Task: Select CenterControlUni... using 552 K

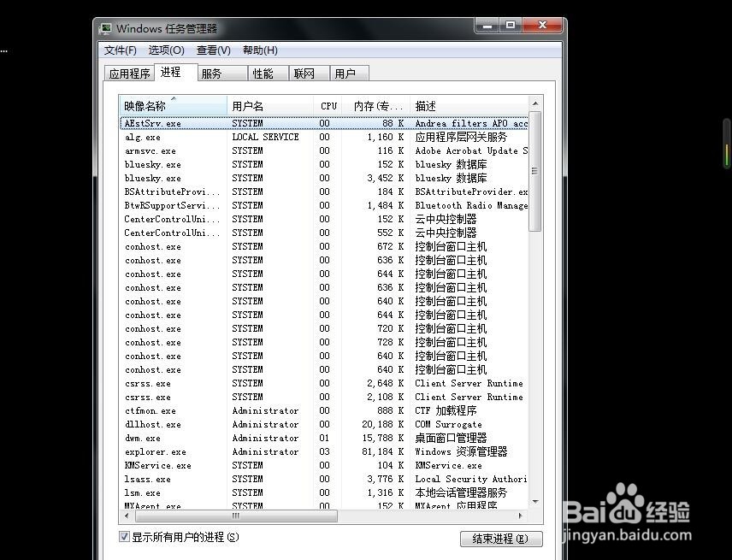Action: click(x=324, y=233)
